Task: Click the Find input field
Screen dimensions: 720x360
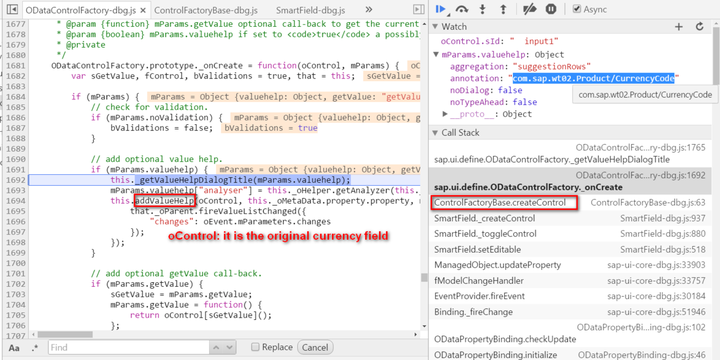Action: (142, 348)
